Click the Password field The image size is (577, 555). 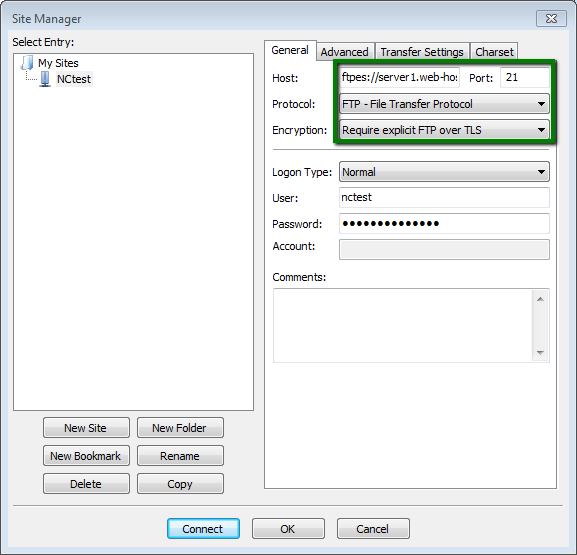444,223
